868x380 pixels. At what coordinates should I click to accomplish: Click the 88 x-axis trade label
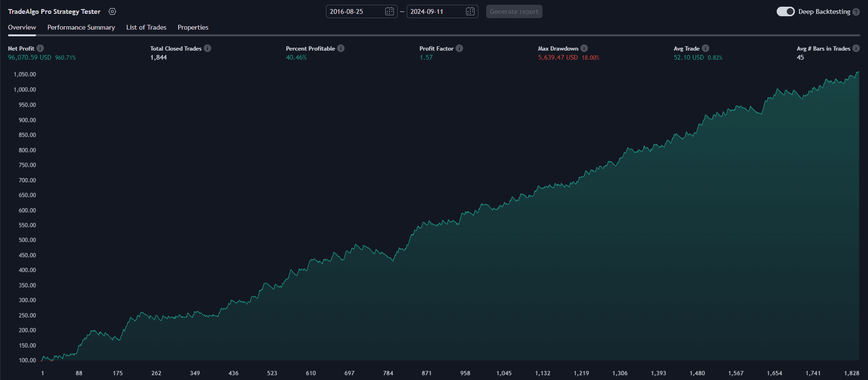[x=79, y=373]
